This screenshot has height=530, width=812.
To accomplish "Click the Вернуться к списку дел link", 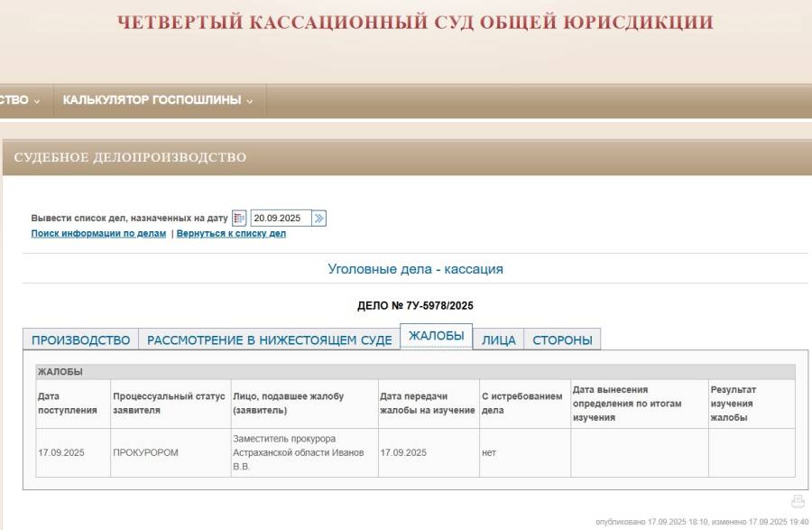I will pyautogui.click(x=231, y=234).
